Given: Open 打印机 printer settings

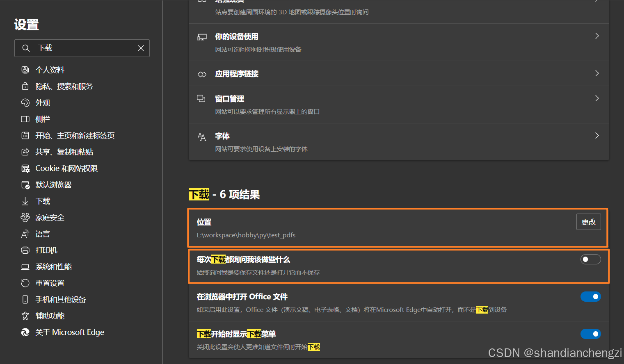Looking at the screenshot, I should click(45, 250).
